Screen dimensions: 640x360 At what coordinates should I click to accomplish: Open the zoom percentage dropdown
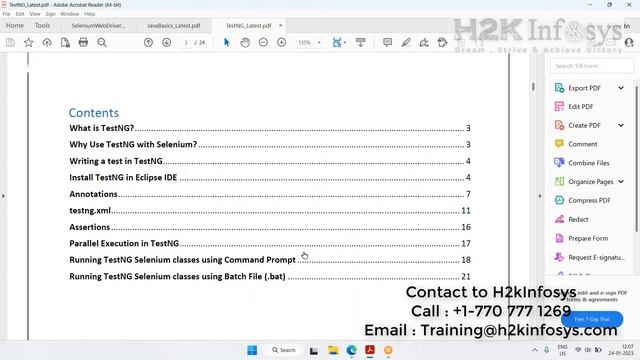319,42
